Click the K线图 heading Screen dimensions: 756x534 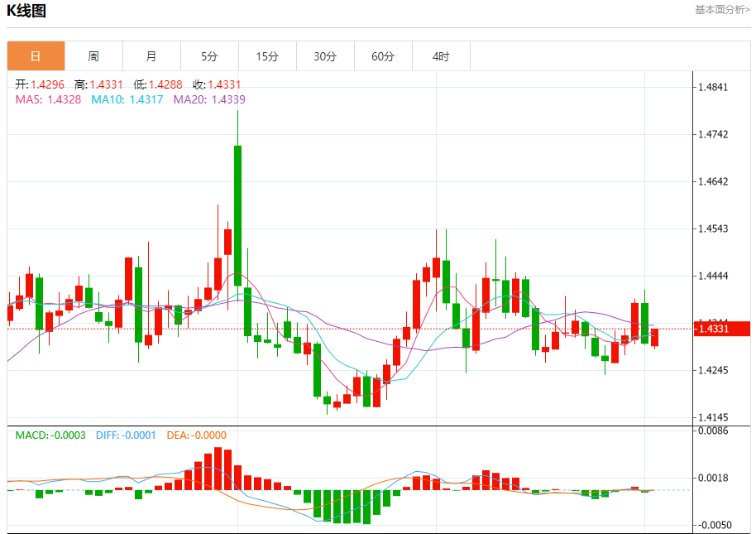click(26, 11)
